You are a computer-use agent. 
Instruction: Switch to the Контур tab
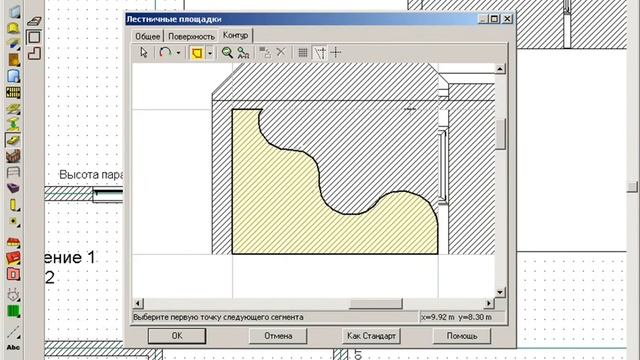coord(236,35)
